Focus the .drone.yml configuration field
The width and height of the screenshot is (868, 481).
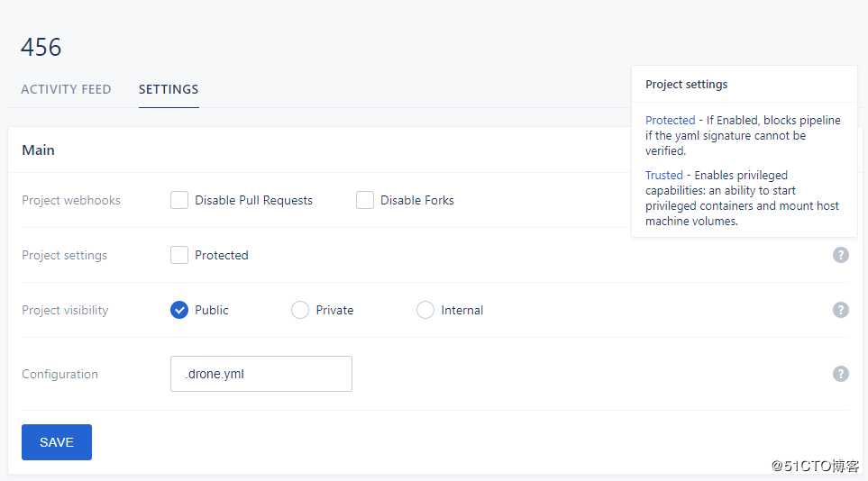(261, 374)
